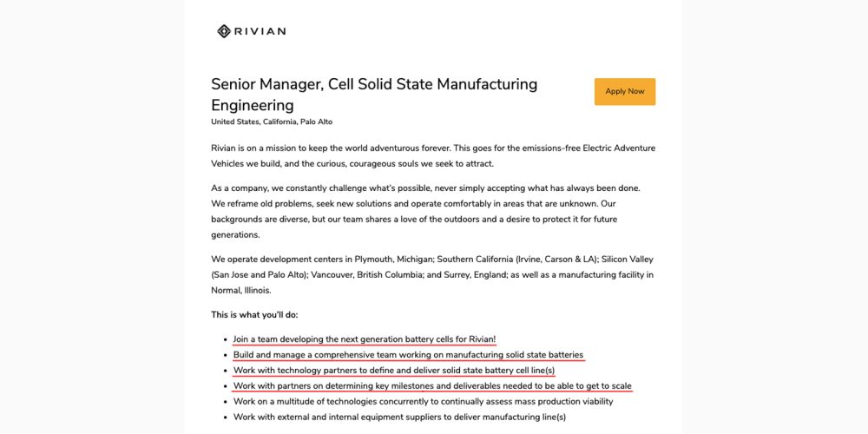This screenshot has width=868, height=434.
Task: Click the 'external and internal equipment suppliers' bullet
Action: [x=399, y=418]
